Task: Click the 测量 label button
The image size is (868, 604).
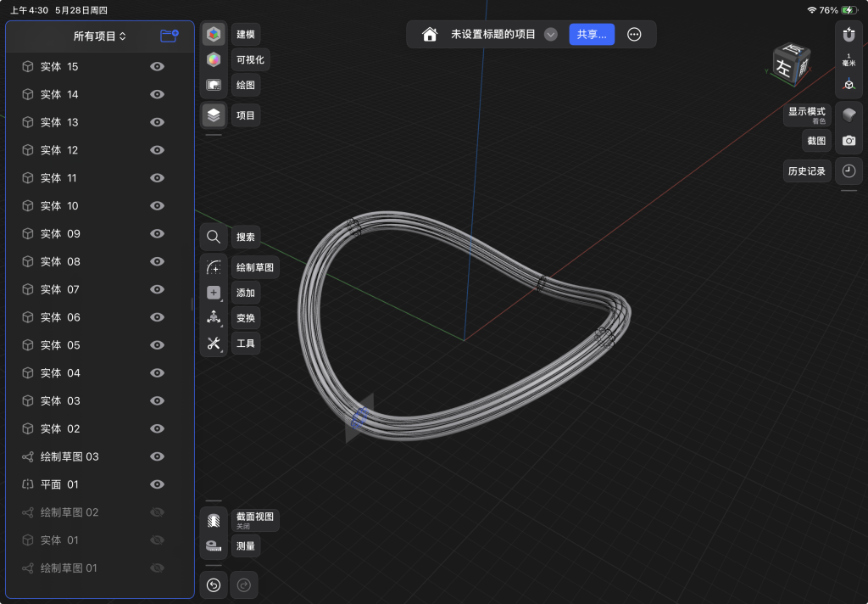Action: point(246,545)
